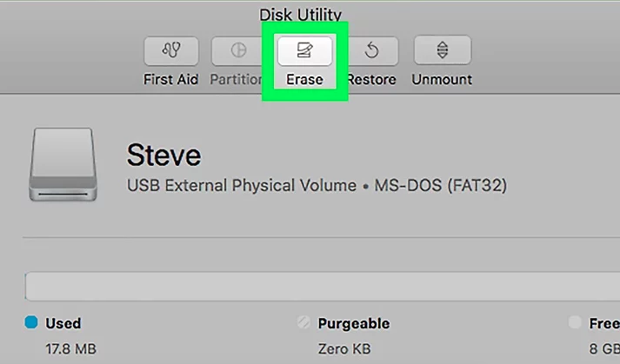This screenshot has height=364, width=620.
Task: Click the blue Used color dot
Action: (x=31, y=322)
